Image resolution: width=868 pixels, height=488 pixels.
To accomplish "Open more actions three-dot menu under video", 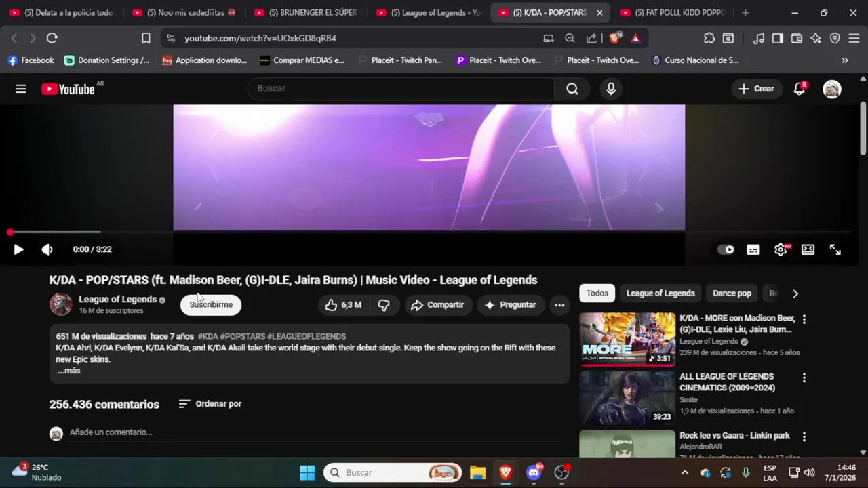I will [559, 305].
